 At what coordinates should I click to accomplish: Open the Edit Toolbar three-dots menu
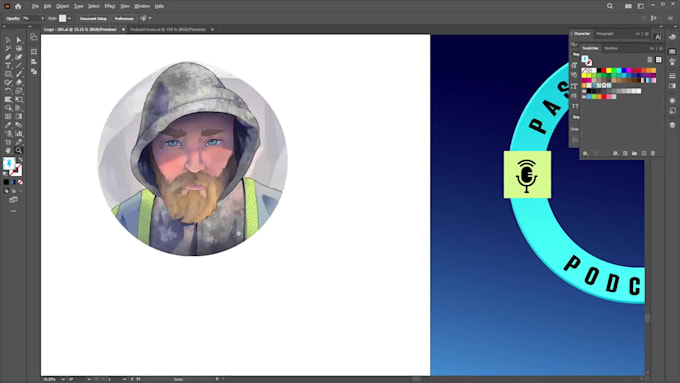(13, 211)
